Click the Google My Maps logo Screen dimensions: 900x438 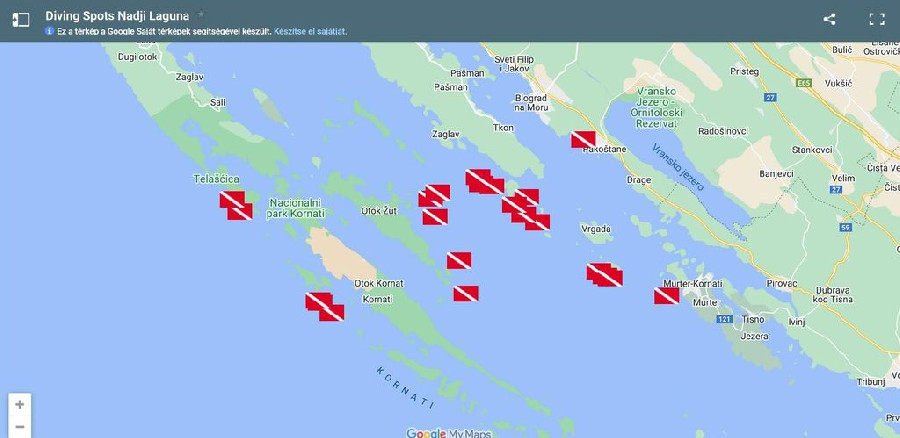tap(449, 433)
